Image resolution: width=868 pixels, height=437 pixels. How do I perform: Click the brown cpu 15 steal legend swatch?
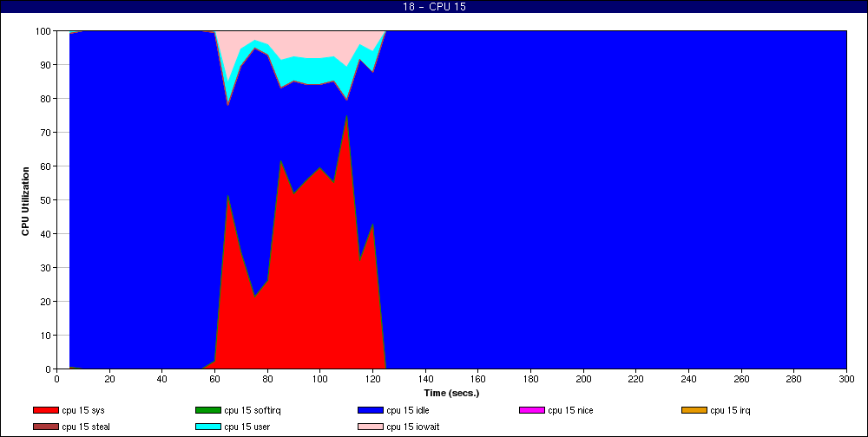tap(45, 427)
